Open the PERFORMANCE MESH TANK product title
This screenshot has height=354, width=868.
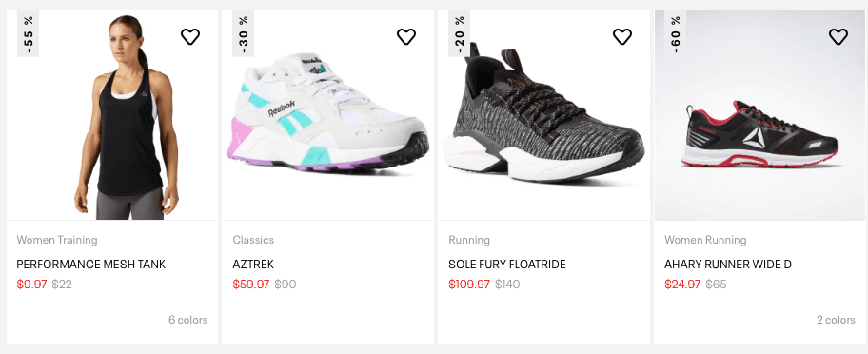point(90,265)
